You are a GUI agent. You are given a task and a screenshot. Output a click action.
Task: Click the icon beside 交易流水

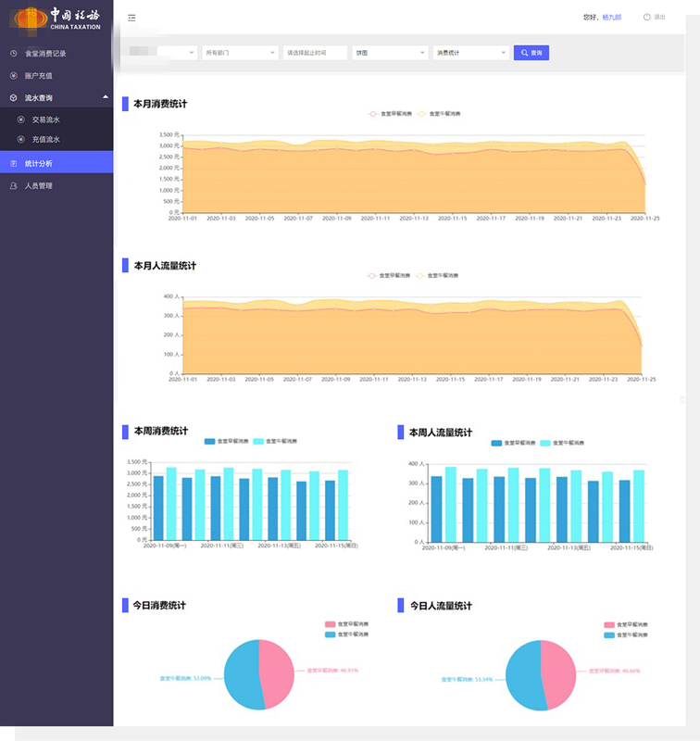tap(21, 119)
